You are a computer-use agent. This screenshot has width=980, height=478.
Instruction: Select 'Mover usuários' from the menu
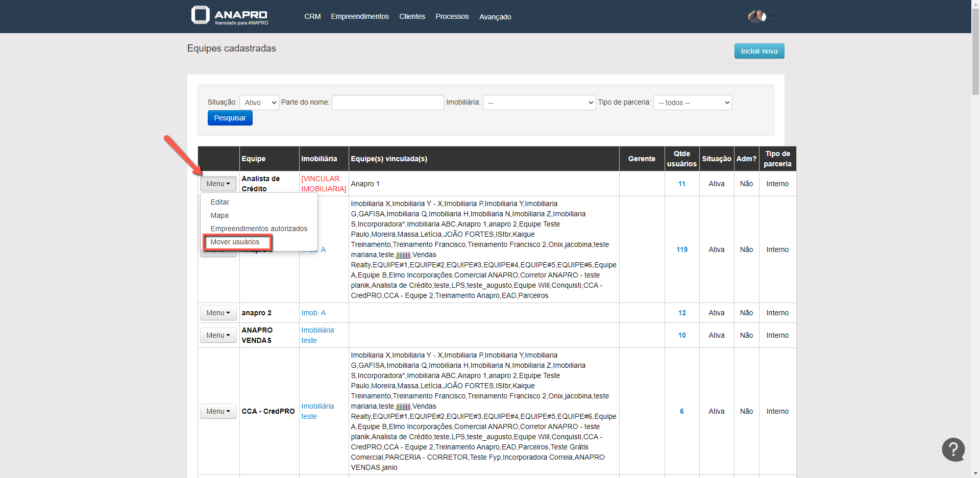pyautogui.click(x=235, y=242)
